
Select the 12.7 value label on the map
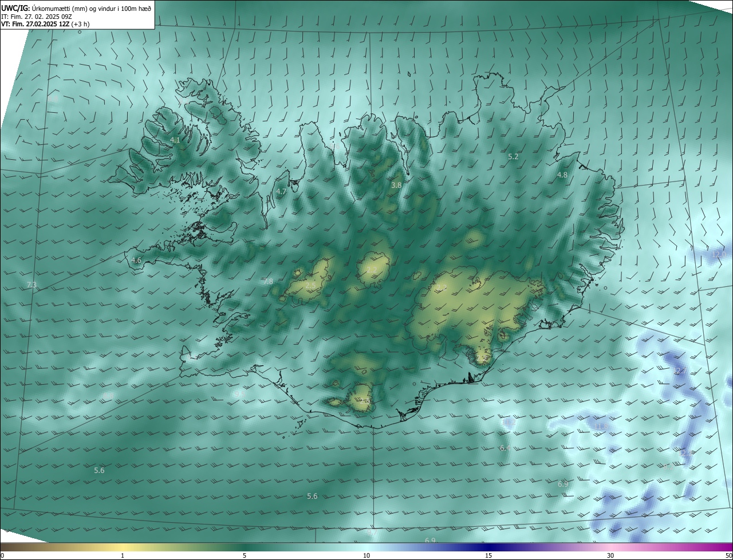[680, 371]
